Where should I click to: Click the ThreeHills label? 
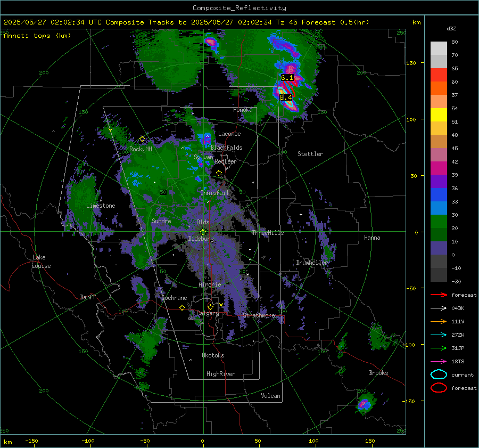pos(268,233)
